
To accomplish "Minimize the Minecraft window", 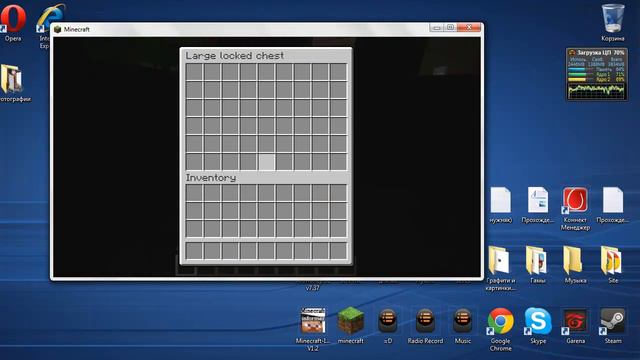I will (x=436, y=27).
